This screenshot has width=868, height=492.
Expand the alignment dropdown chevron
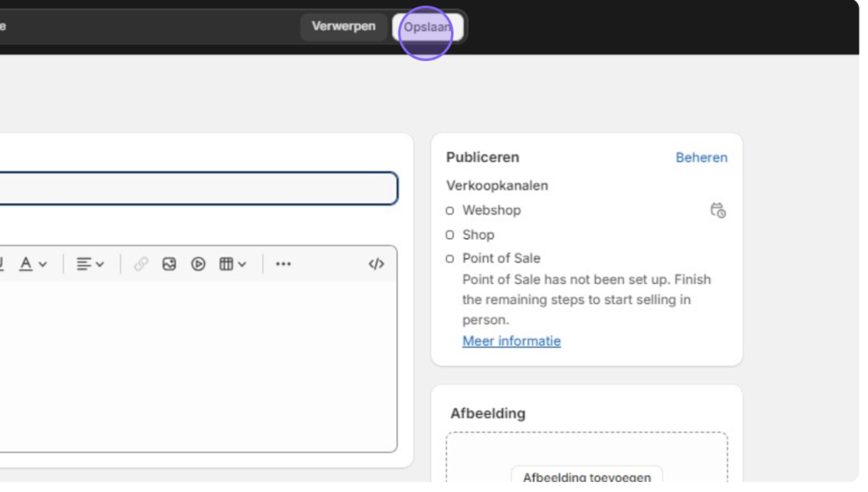coord(100,264)
